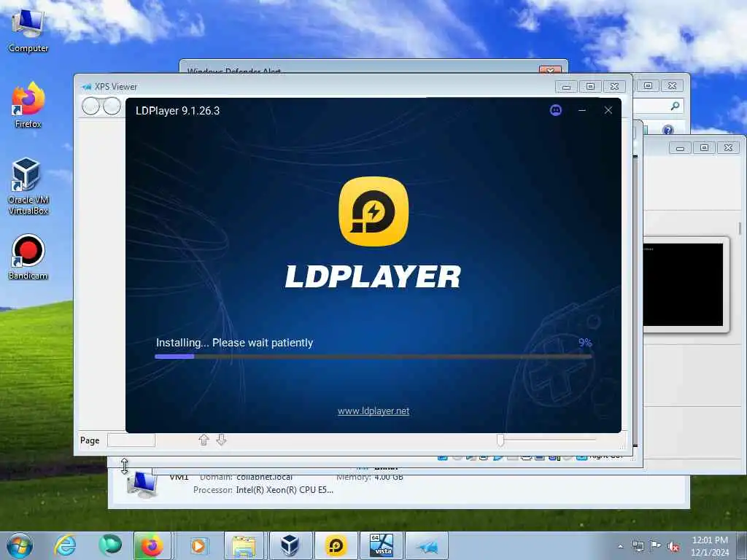The image size is (747, 560).
Task: Click the XPS Viewer Page number field
Action: click(x=131, y=440)
